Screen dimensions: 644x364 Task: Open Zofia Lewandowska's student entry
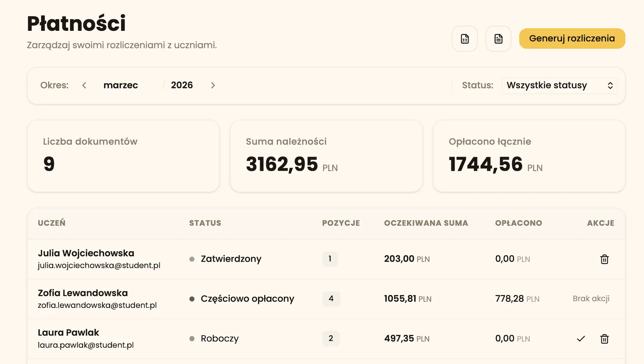pos(83,293)
